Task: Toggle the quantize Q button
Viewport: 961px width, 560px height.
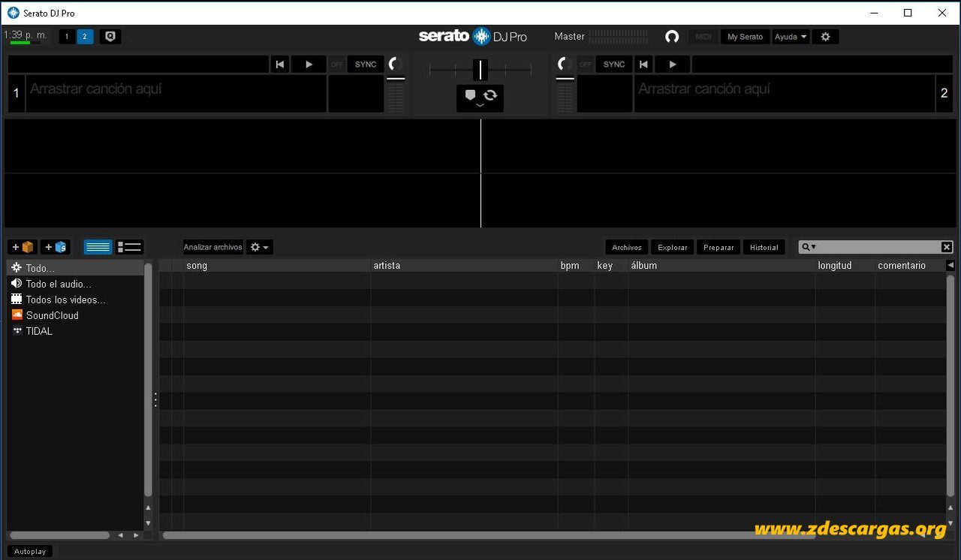Action: 110,36
